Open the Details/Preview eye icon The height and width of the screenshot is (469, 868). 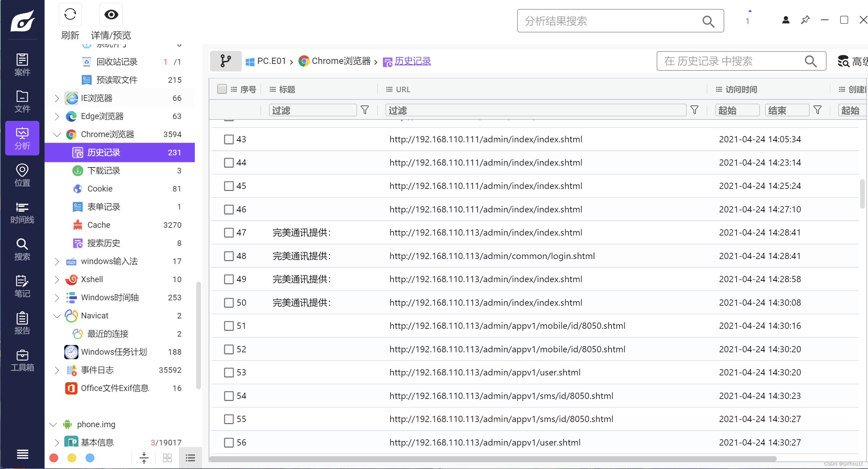[x=111, y=15]
